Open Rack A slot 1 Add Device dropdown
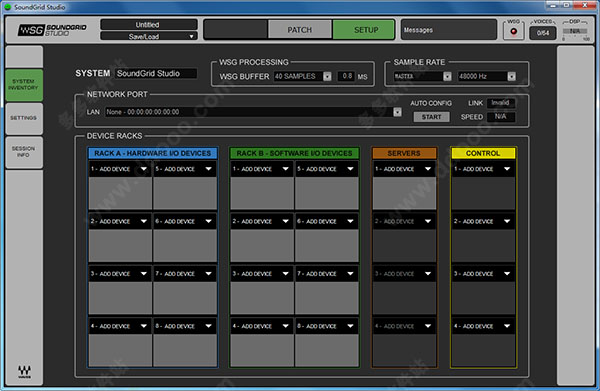The width and height of the screenshot is (600, 391). pyautogui.click(x=119, y=169)
